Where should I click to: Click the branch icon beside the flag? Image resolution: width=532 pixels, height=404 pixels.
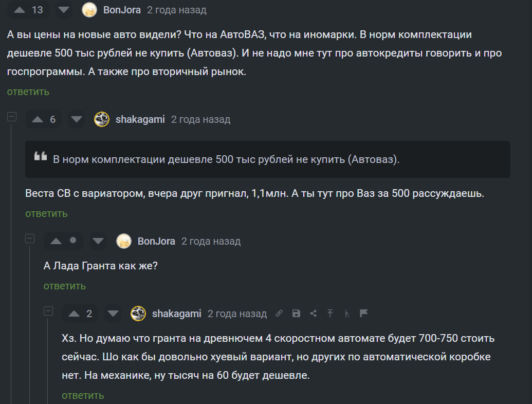click(x=347, y=314)
